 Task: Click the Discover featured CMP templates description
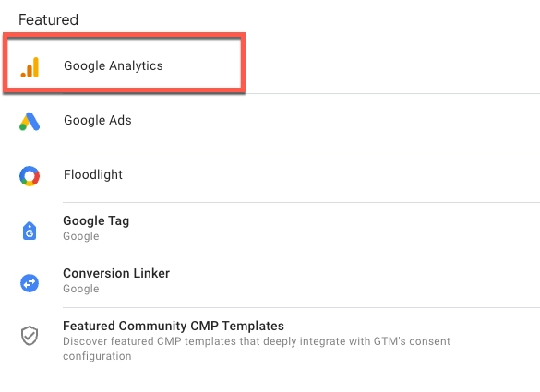pyautogui.click(x=257, y=349)
